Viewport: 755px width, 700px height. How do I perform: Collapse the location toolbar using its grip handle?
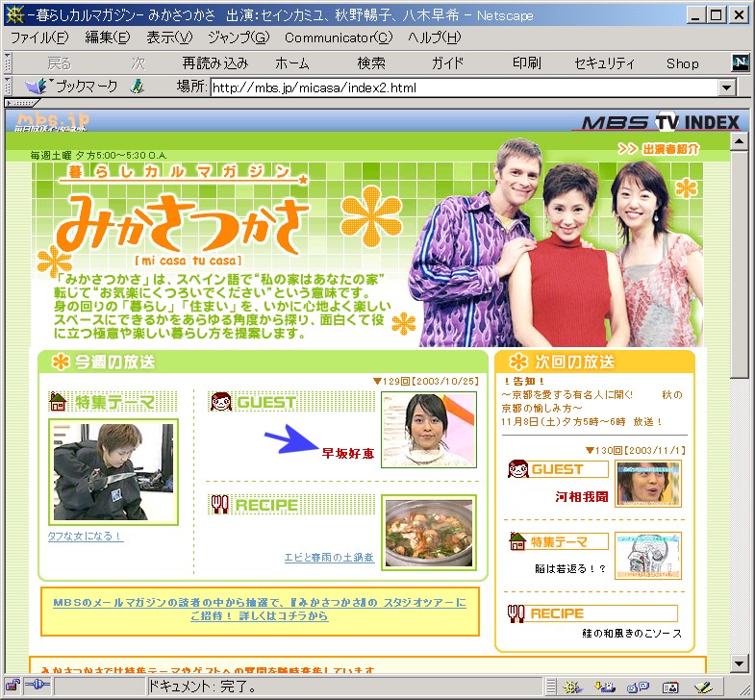(8, 87)
